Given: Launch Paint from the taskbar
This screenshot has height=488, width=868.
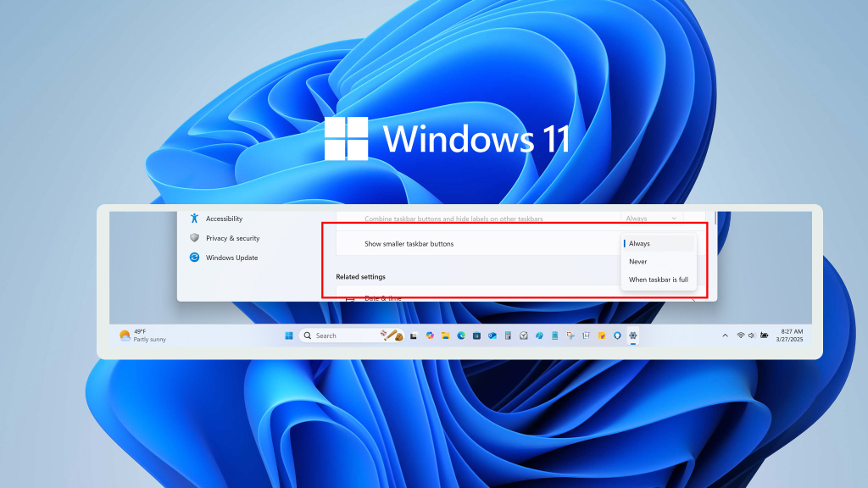Looking at the screenshot, I should [x=539, y=335].
